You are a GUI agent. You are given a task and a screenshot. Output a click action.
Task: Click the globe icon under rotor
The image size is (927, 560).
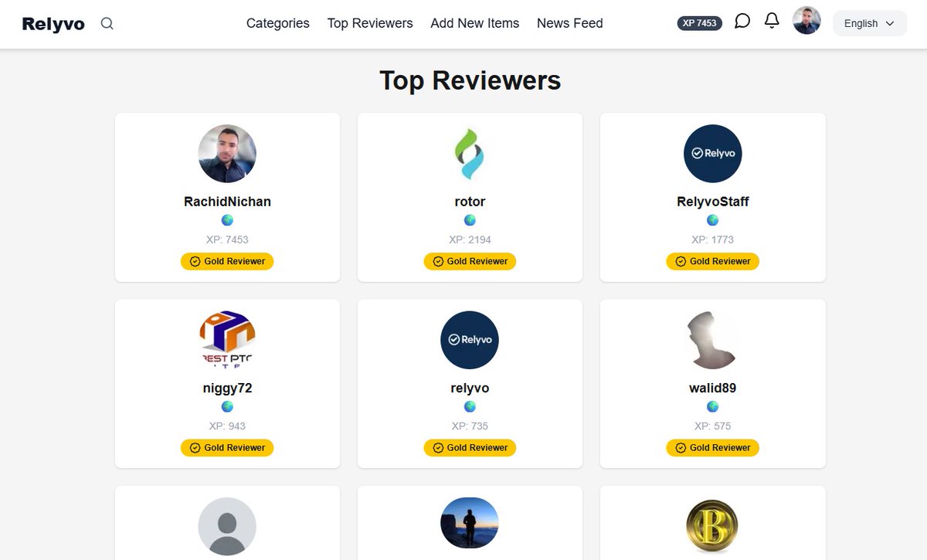(470, 220)
